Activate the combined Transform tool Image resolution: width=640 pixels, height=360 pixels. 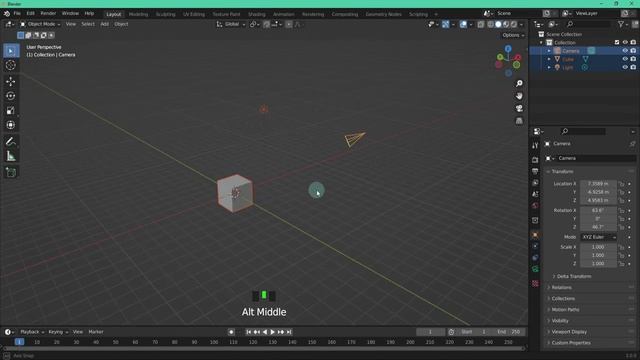click(11, 125)
